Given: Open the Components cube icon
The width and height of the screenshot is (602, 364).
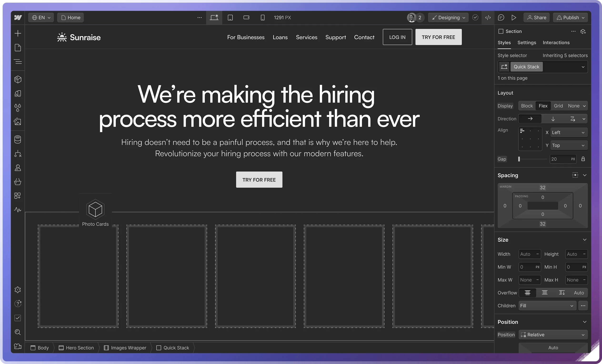Looking at the screenshot, I should click(x=18, y=80).
